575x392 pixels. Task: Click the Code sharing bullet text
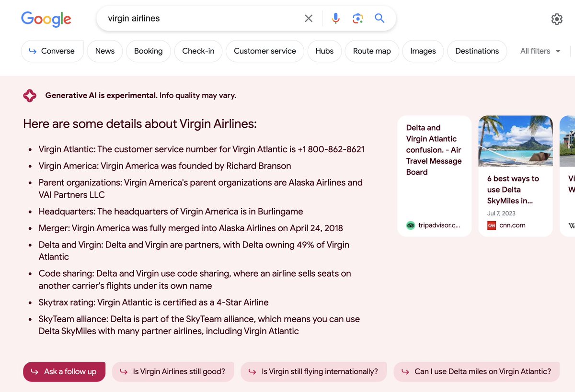tap(195, 280)
